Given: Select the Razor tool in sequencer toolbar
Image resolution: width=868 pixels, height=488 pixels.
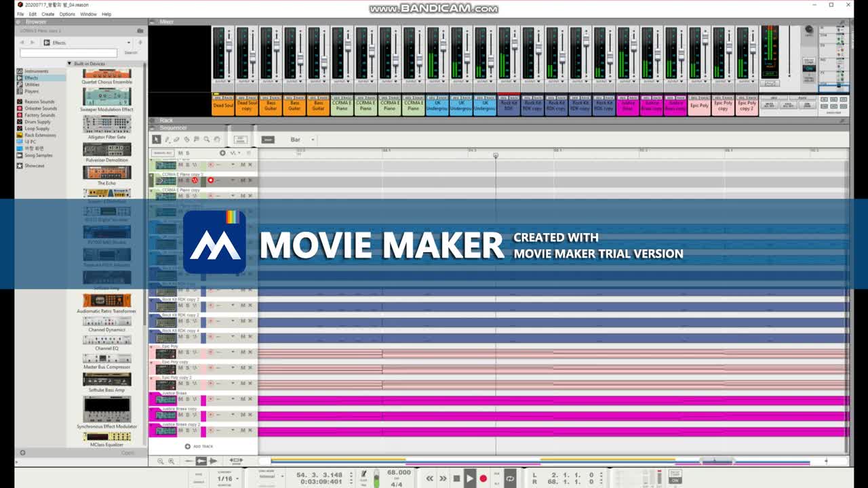Looking at the screenshot, I should click(x=186, y=140).
